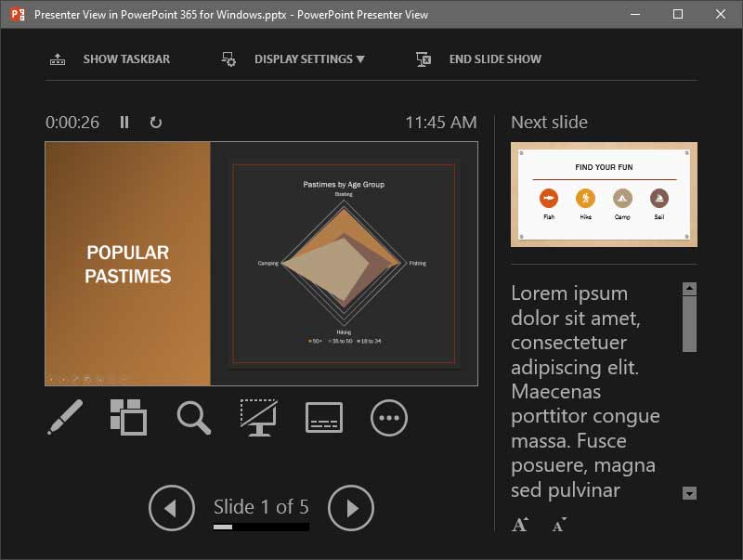
Task: Open the Toggle Subtitles icon
Action: (x=323, y=417)
